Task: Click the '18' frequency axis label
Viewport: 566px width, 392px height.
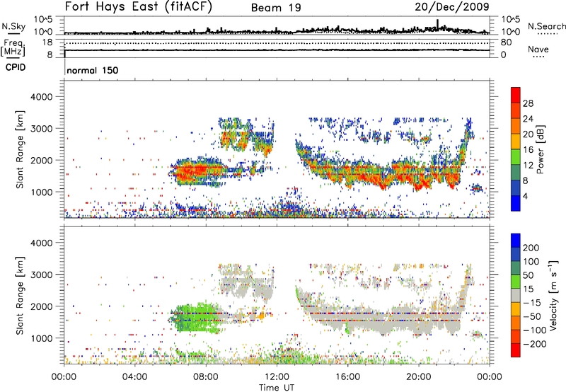Action: [47, 42]
